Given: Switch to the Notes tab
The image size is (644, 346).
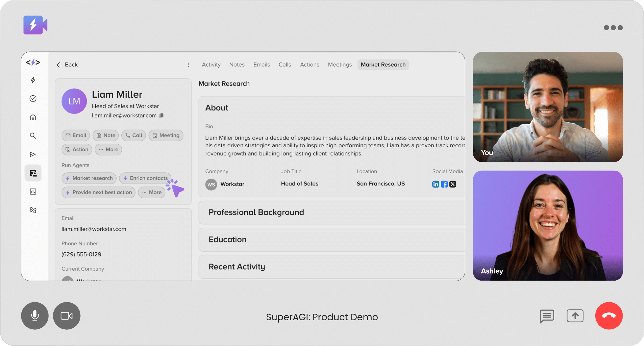Looking at the screenshot, I should point(237,65).
